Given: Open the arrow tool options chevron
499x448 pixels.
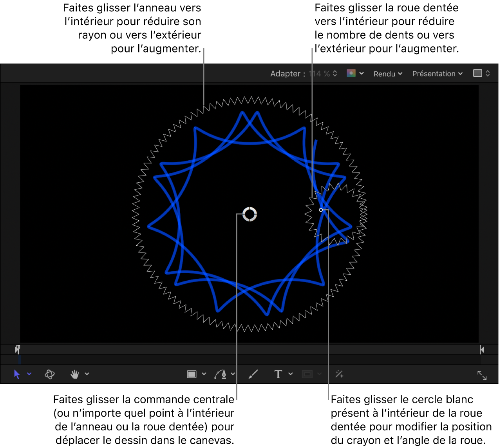Looking at the screenshot, I should click(29, 374).
